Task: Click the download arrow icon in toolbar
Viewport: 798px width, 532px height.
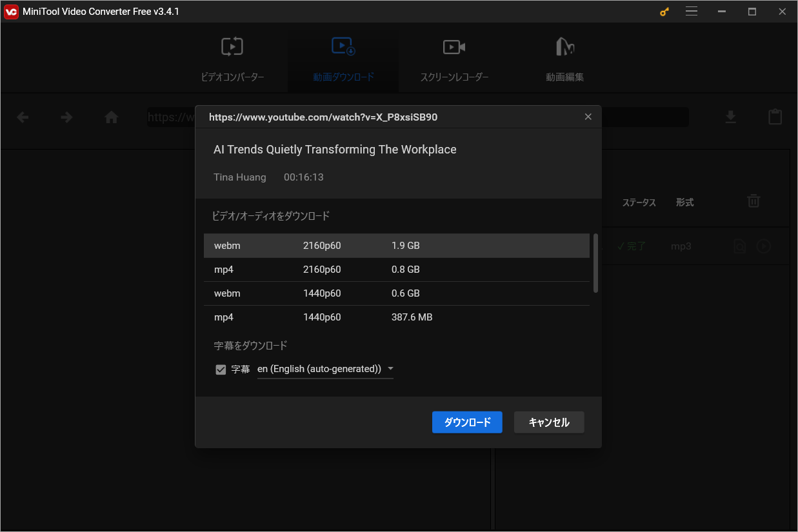Action: click(730, 117)
